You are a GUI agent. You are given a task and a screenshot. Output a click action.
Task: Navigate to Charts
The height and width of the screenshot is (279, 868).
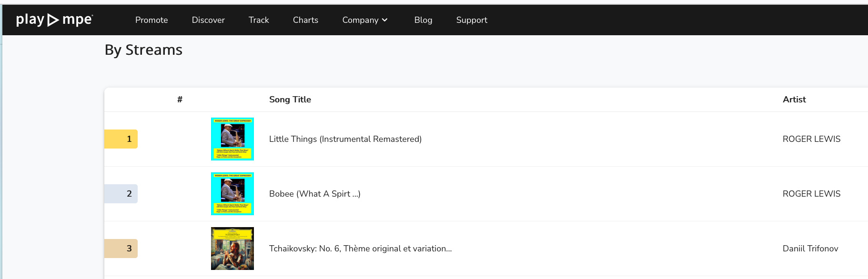[305, 20]
